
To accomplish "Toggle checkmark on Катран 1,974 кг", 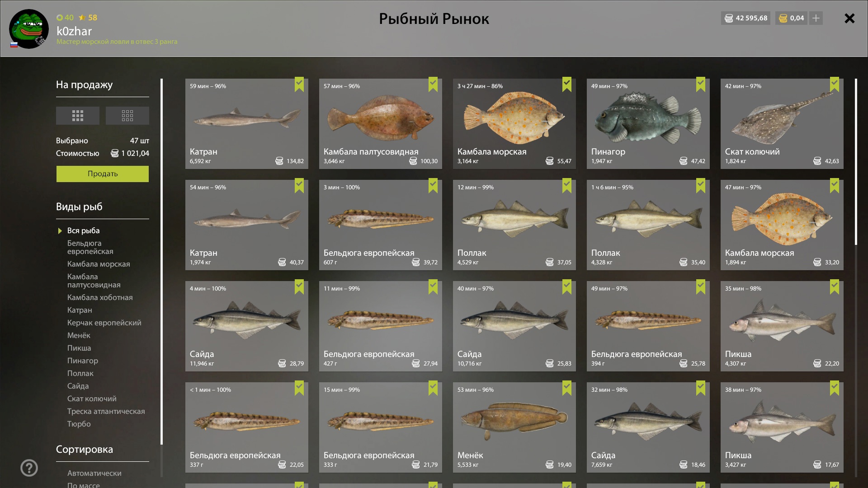I will 299,186.
